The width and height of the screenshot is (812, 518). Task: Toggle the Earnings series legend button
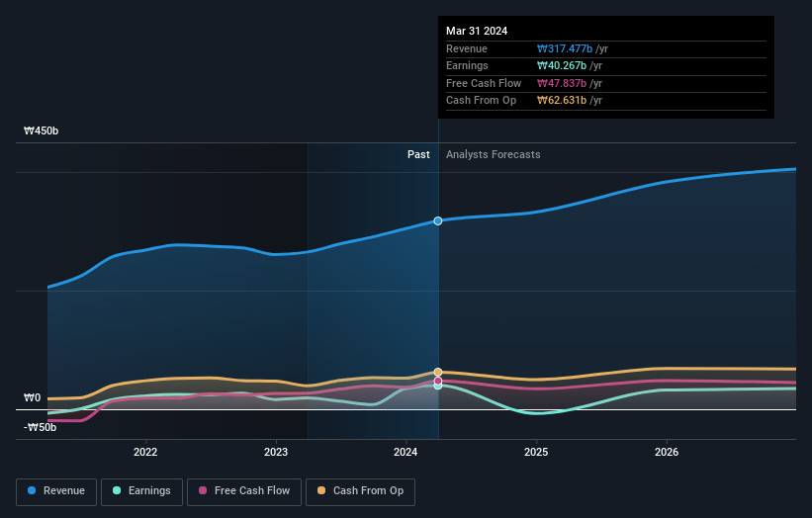(x=141, y=491)
